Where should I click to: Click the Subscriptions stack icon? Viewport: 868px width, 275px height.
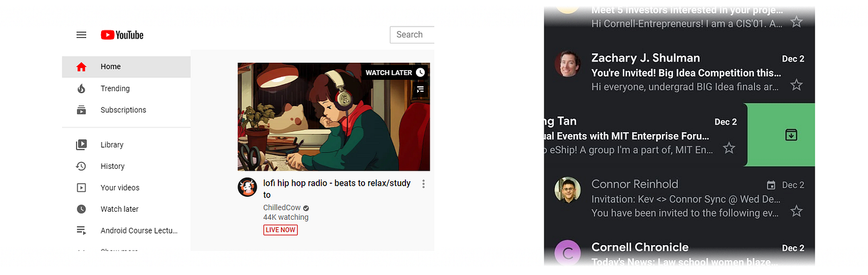coord(81,110)
